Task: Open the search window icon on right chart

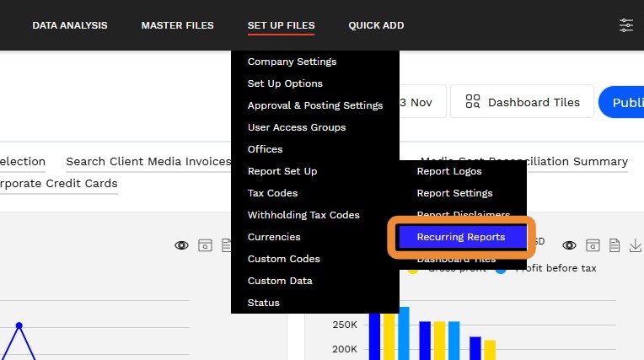Action: (x=593, y=245)
